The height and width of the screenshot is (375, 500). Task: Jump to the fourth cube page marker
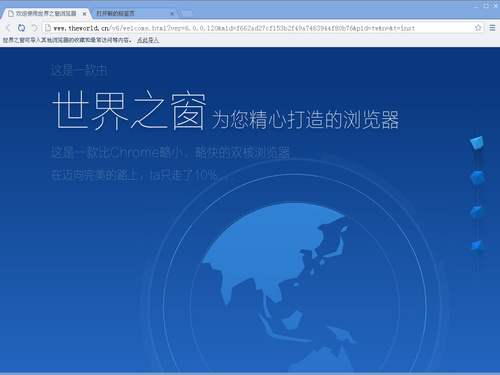478,247
